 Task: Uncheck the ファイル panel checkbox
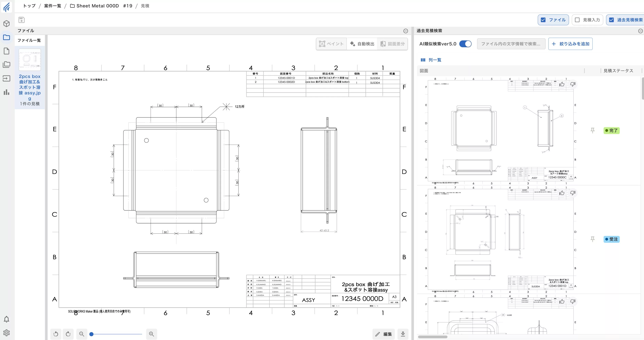coord(543,20)
